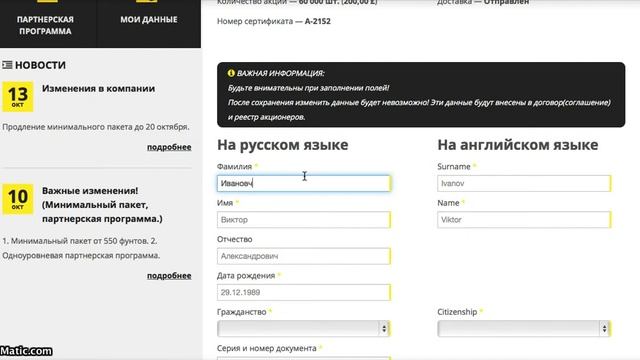Open the Мои данные menu item
640x360 pixels.
[149, 20]
